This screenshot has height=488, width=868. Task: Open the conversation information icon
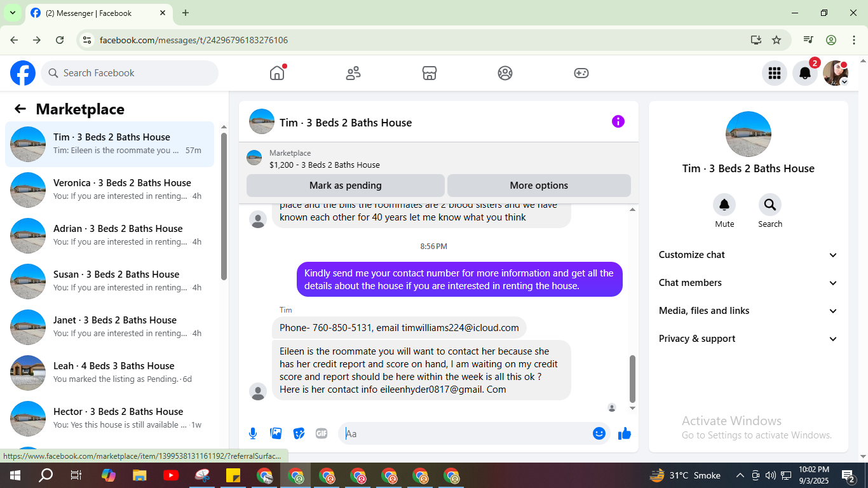[x=618, y=121]
